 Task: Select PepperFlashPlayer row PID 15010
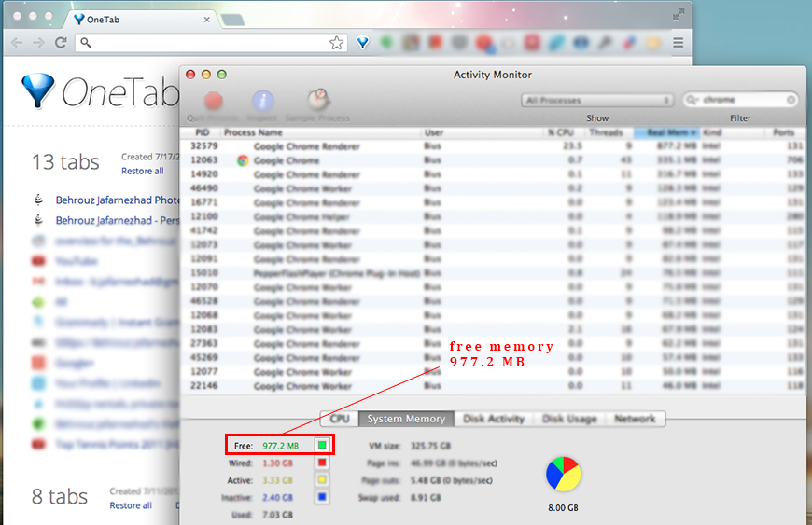(493, 272)
